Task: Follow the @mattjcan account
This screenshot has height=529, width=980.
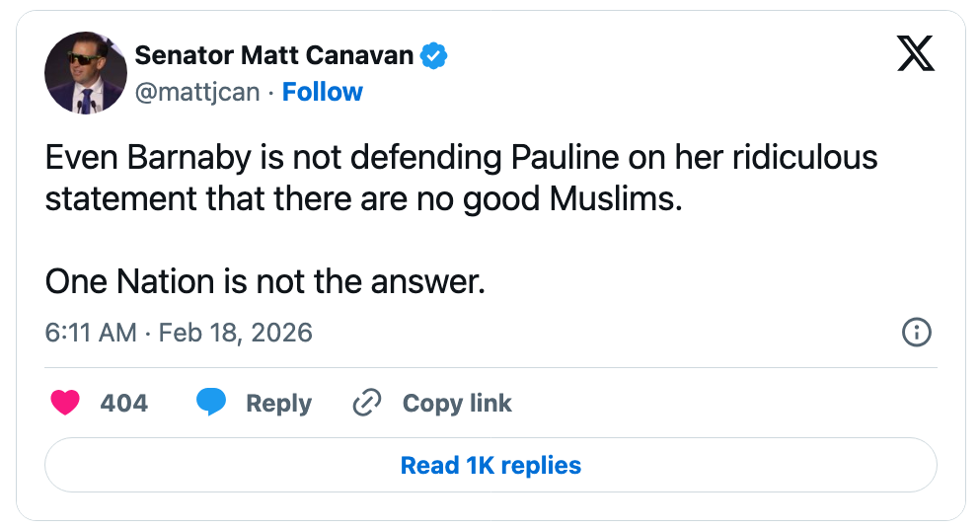Action: click(322, 92)
